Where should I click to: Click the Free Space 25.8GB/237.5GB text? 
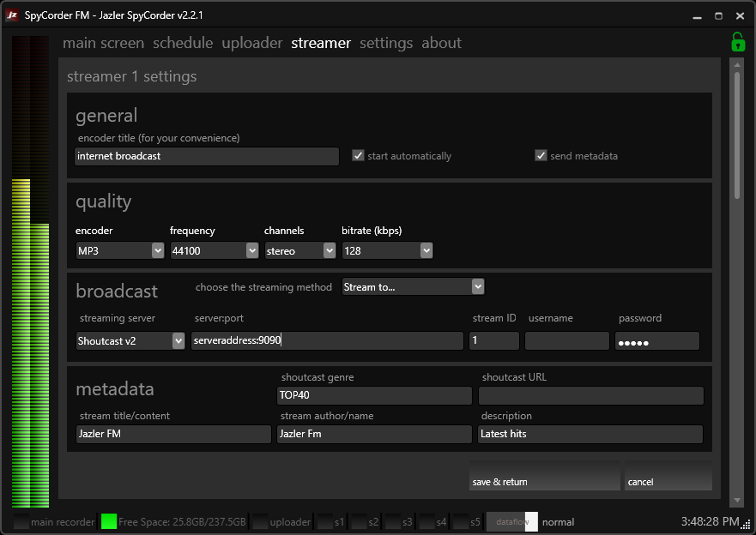pyautogui.click(x=182, y=522)
